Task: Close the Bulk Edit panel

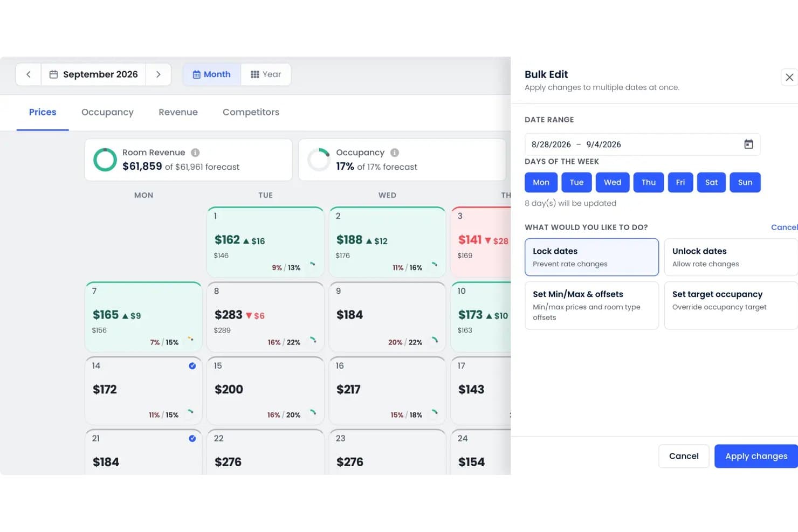Action: point(789,78)
